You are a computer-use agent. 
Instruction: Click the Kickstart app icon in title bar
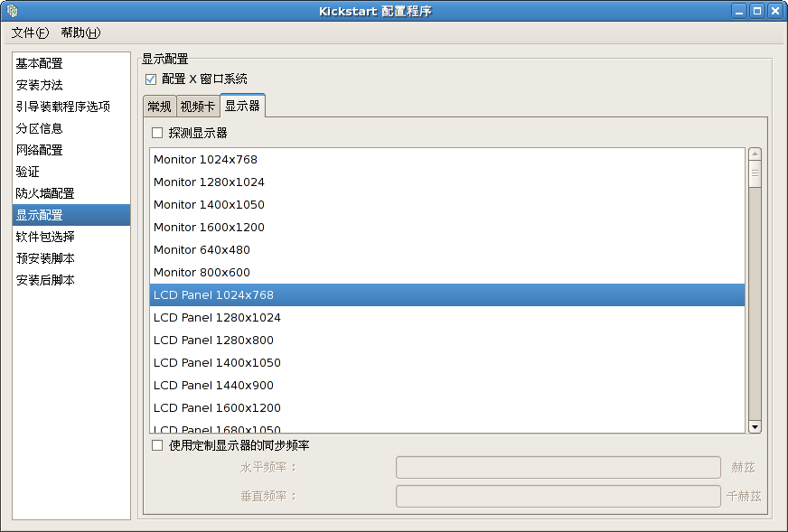(13, 11)
